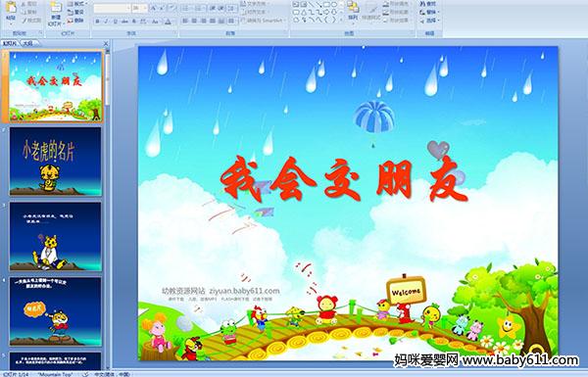Toggle strikethrough text formatting

[124, 22]
